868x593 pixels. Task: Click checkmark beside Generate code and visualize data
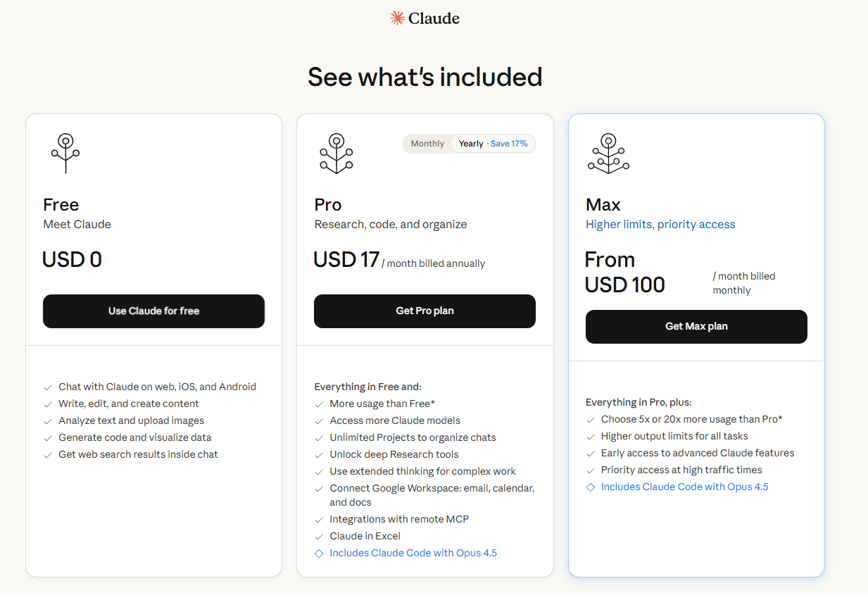[x=48, y=438]
